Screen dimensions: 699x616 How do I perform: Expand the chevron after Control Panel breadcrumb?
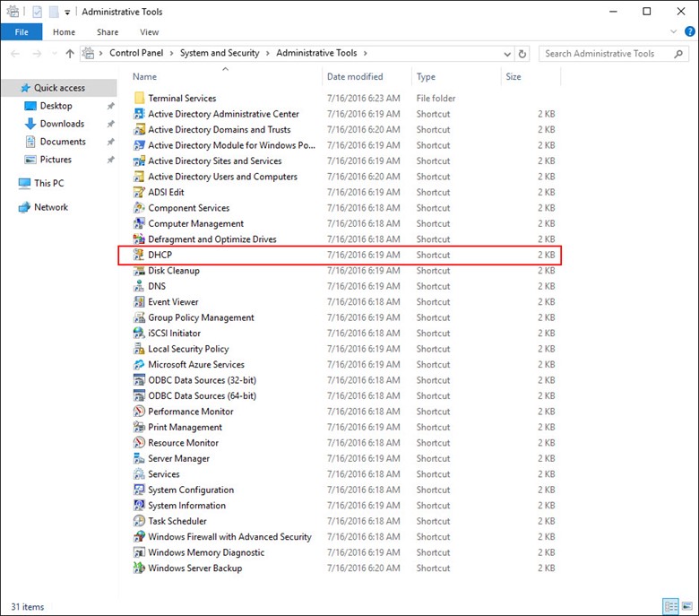pyautogui.click(x=172, y=54)
